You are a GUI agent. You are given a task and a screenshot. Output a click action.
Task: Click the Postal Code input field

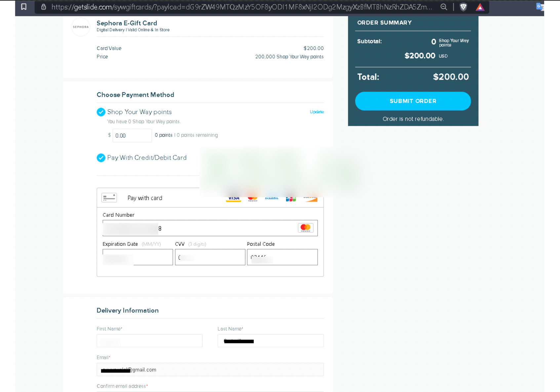282,257
